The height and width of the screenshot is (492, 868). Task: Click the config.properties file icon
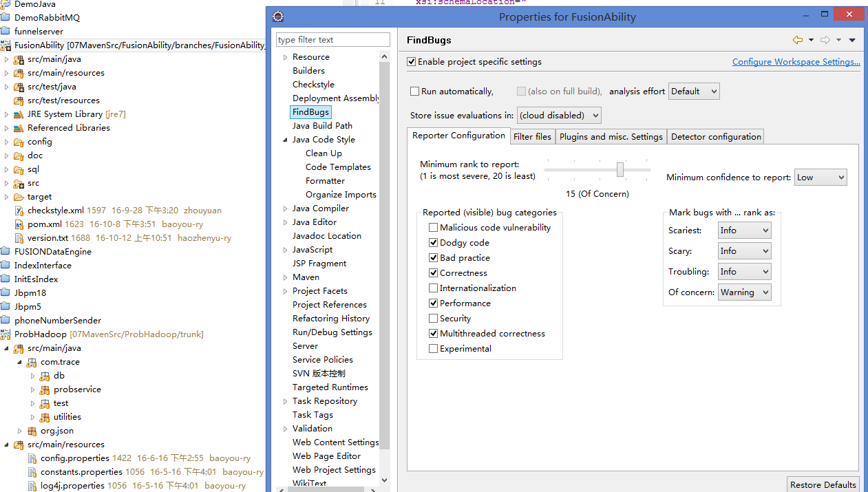pyautogui.click(x=32, y=458)
